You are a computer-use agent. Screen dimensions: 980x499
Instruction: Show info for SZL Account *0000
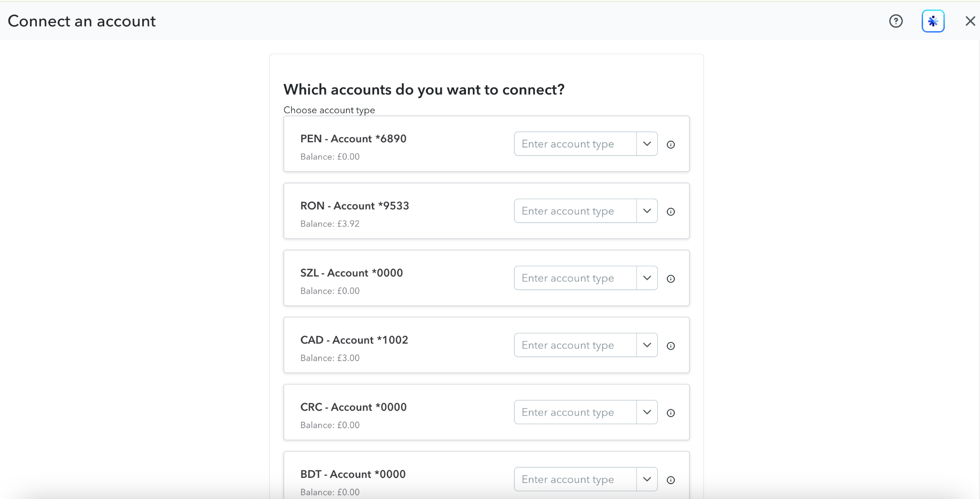click(671, 279)
